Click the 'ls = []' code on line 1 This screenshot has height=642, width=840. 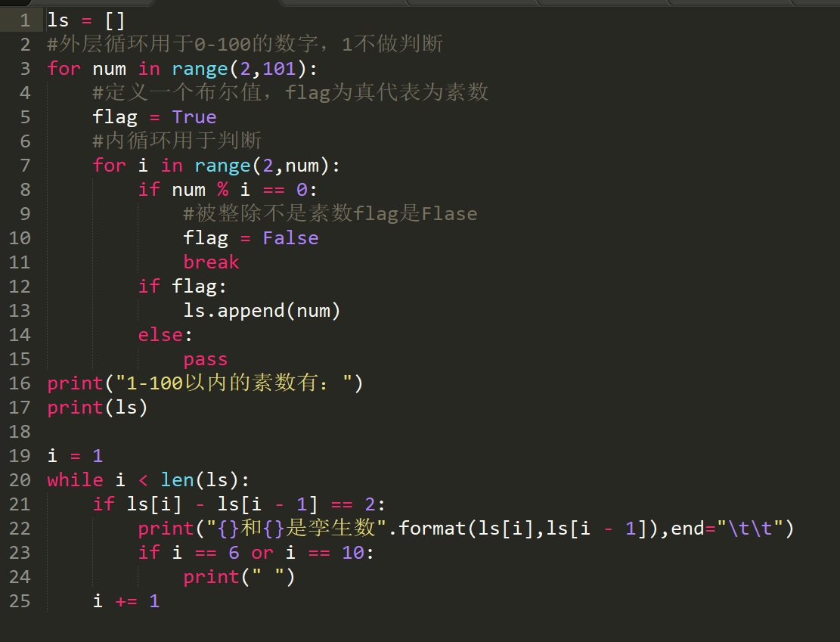[x=86, y=20]
